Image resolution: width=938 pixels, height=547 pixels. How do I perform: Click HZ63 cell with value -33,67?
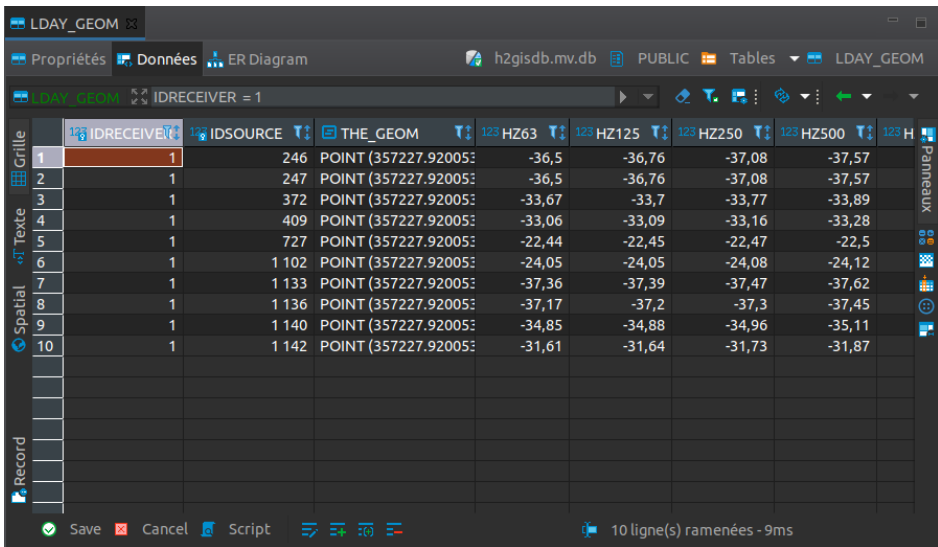click(x=522, y=199)
